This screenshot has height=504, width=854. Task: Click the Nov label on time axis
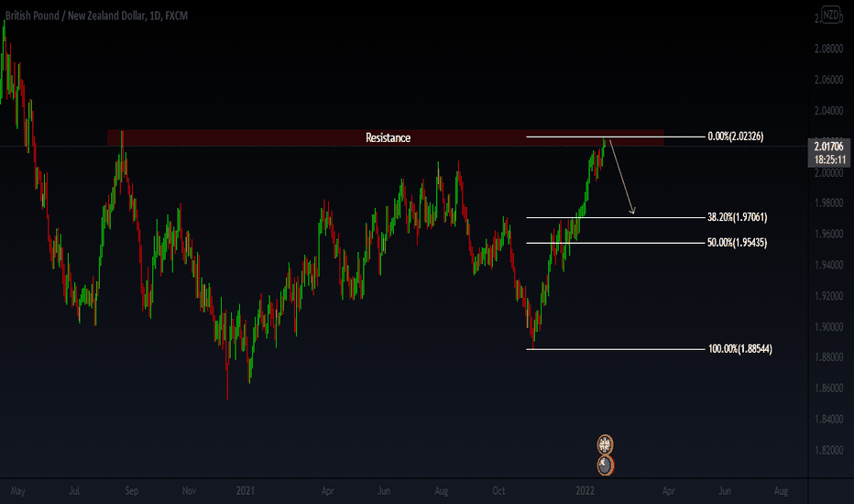189,491
